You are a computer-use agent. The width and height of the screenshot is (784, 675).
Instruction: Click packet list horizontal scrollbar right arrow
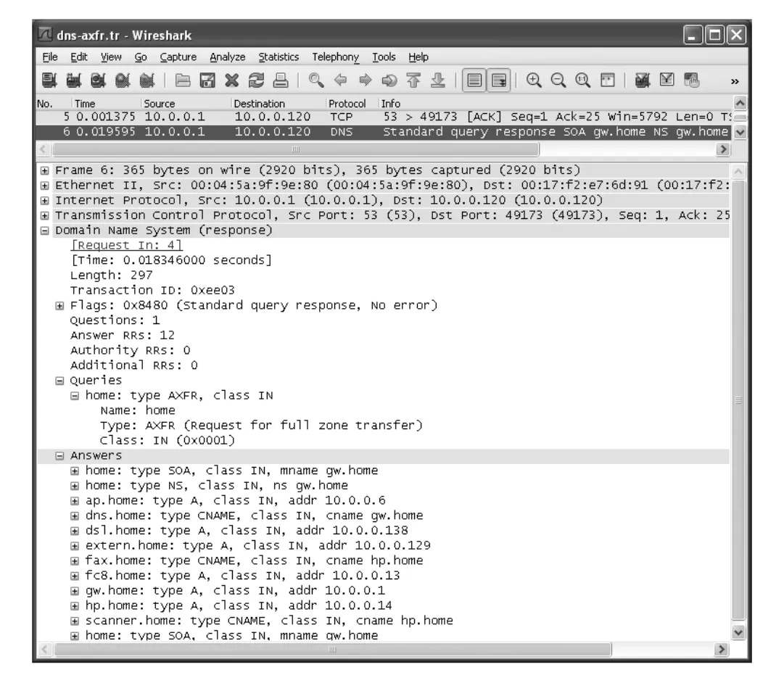point(723,149)
